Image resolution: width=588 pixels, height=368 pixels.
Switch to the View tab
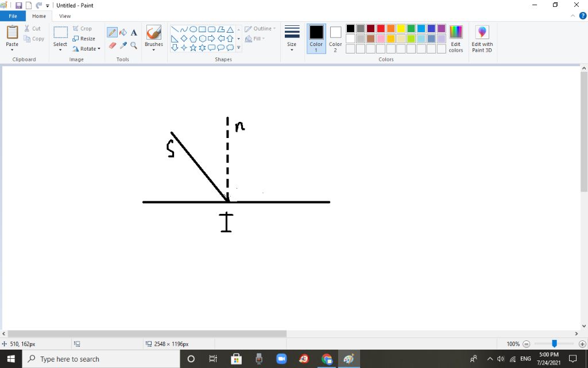tap(65, 16)
